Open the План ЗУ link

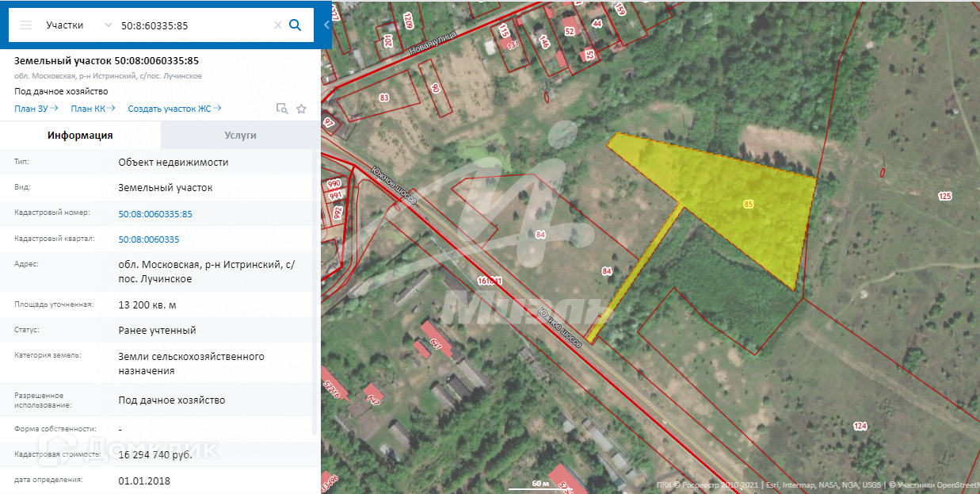[x=36, y=109]
